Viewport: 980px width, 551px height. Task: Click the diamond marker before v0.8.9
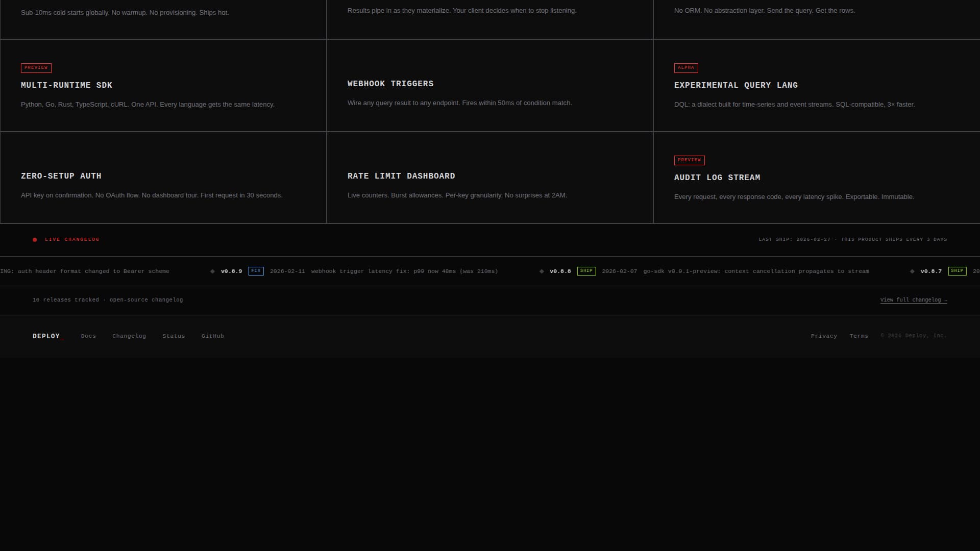click(212, 271)
